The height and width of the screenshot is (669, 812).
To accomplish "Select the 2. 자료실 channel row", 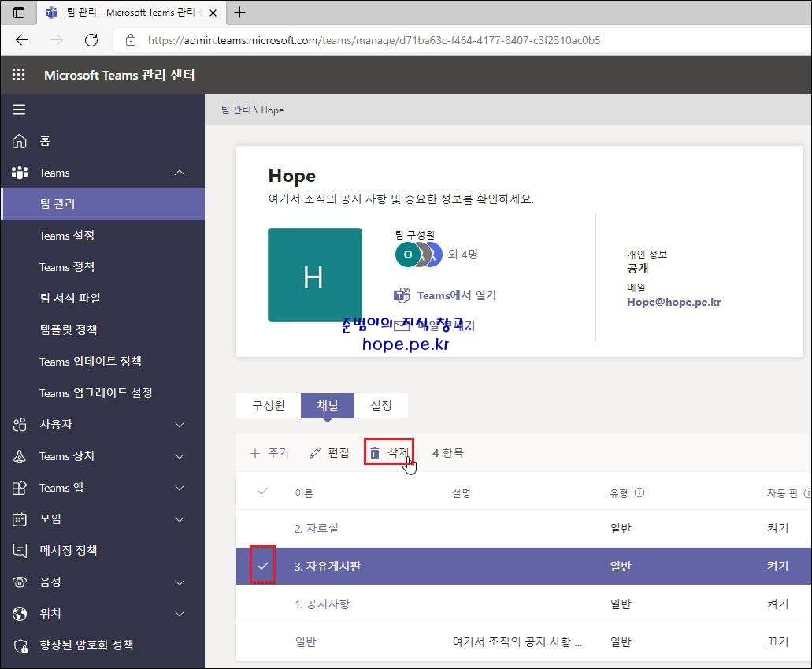I will (x=524, y=529).
